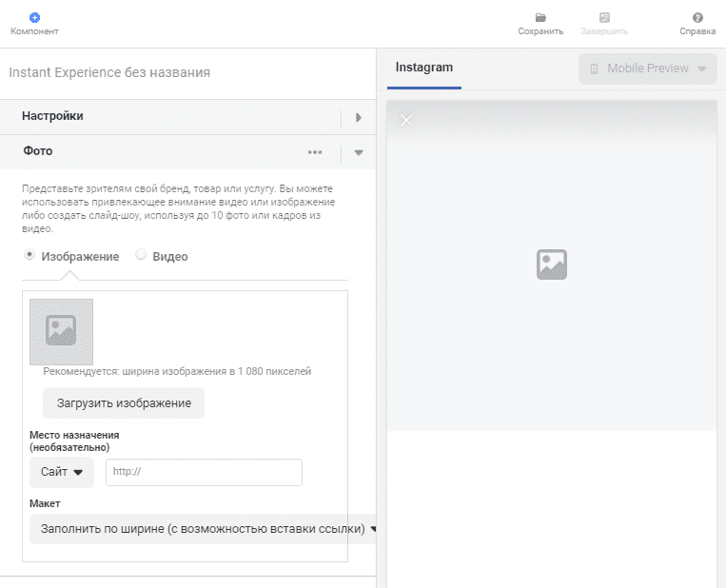Click the Завершить finish icon
This screenshot has height=588, width=726.
tap(604, 17)
